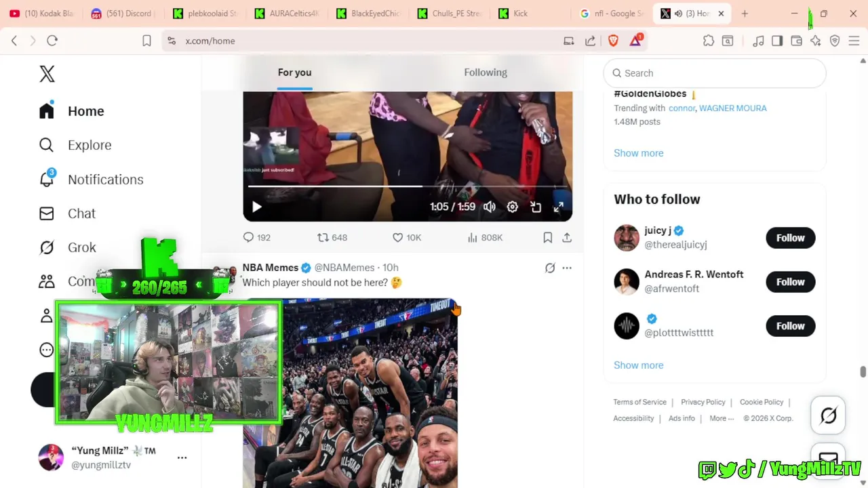Open the #GoldenGlobes trend
The width and height of the screenshot is (868, 488).
coord(650,94)
